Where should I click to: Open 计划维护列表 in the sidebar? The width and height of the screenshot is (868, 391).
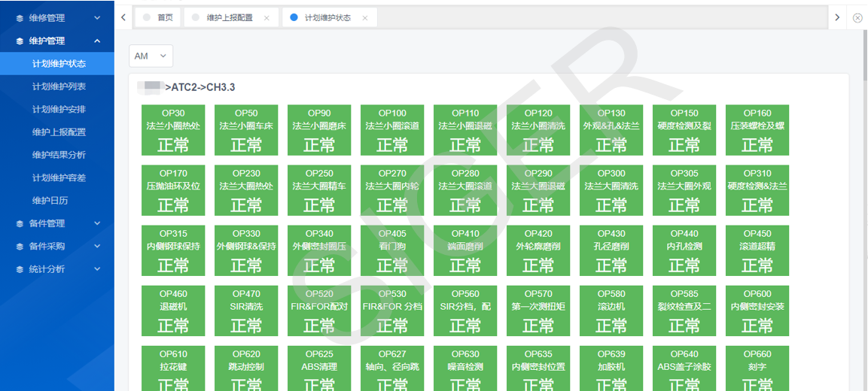(59, 86)
